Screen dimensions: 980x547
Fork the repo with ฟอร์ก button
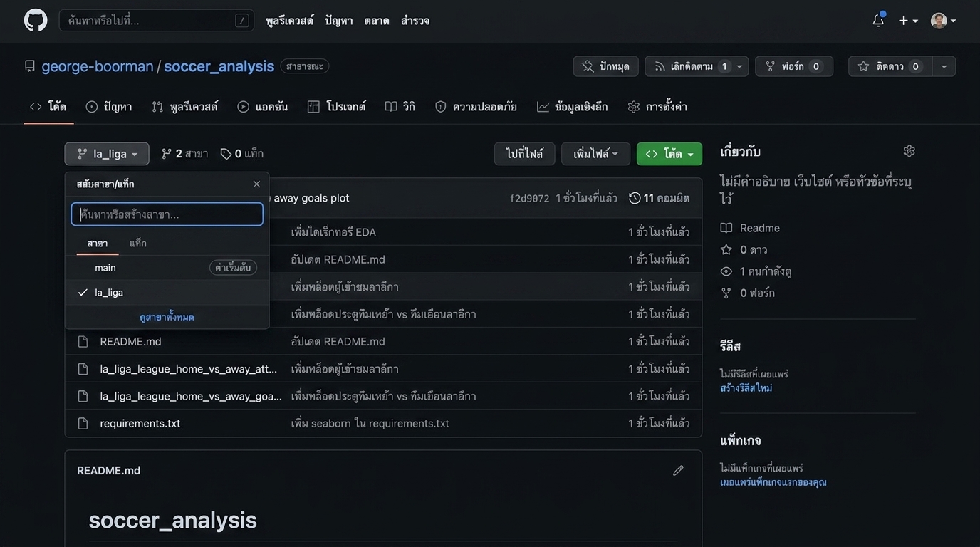794,66
